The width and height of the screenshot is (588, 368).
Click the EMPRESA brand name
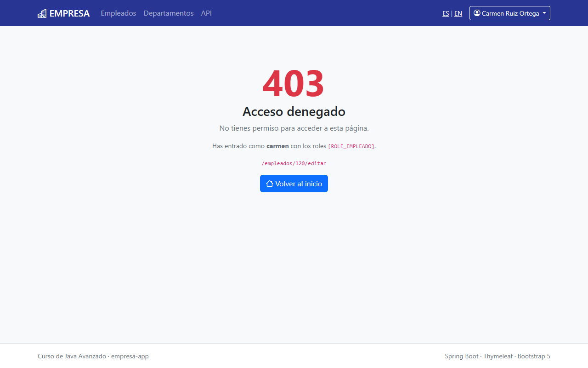[x=69, y=13]
